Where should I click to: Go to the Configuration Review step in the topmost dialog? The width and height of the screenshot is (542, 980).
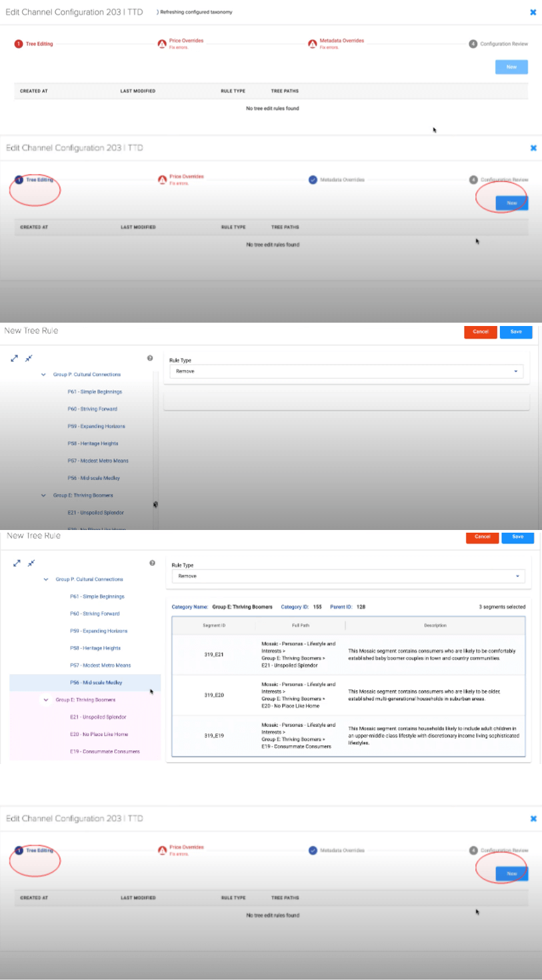[x=503, y=44]
